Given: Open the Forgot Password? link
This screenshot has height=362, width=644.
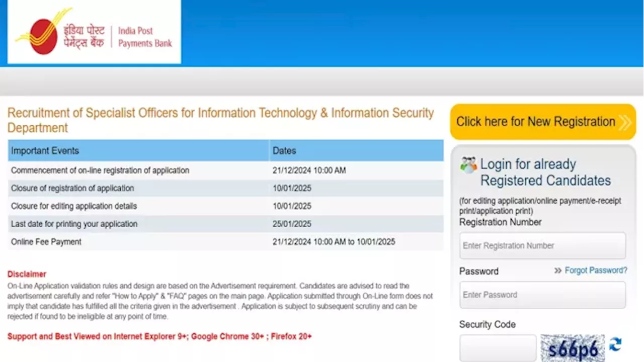Looking at the screenshot, I should 596,270.
